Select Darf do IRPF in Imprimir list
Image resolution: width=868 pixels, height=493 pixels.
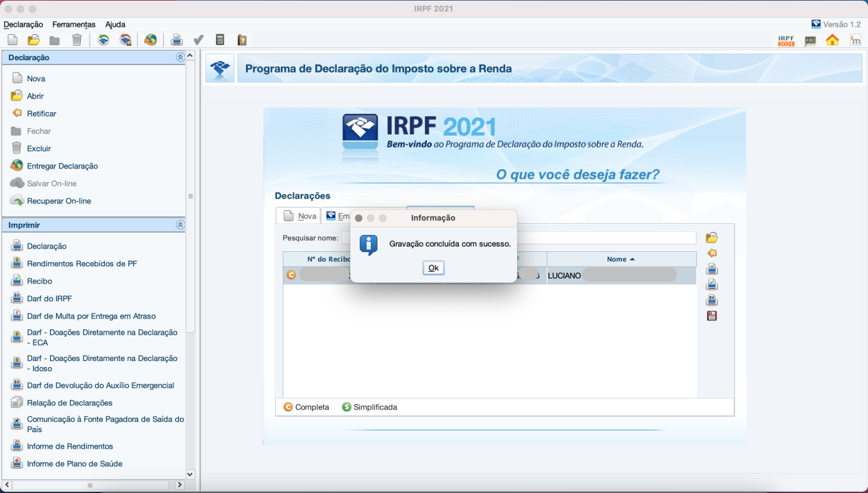[49, 299]
